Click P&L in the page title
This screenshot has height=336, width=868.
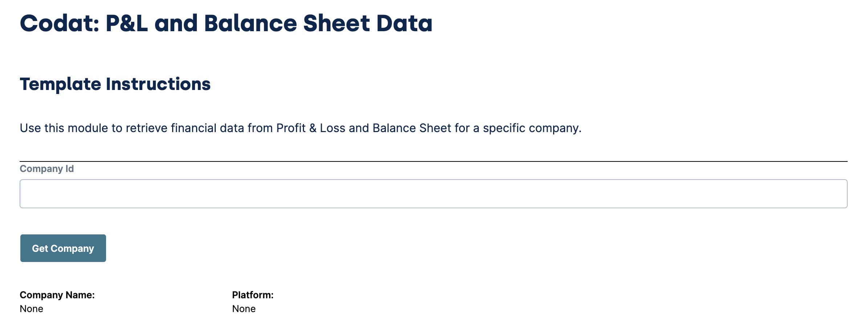(x=126, y=23)
